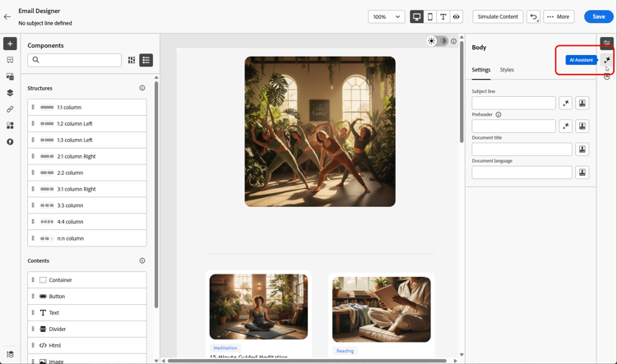Viewport: 617px width, 364px height.
Task: Switch to desktop preview mode
Action: coord(417,17)
